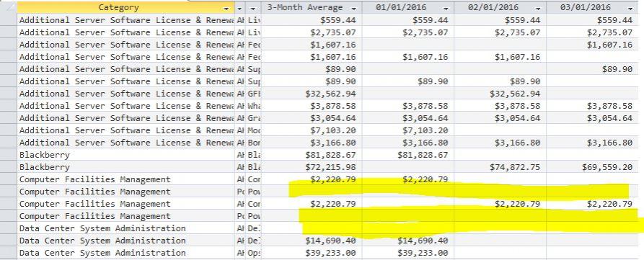Click the $39,233.00 cell under 01/01/2016

[x=408, y=253]
